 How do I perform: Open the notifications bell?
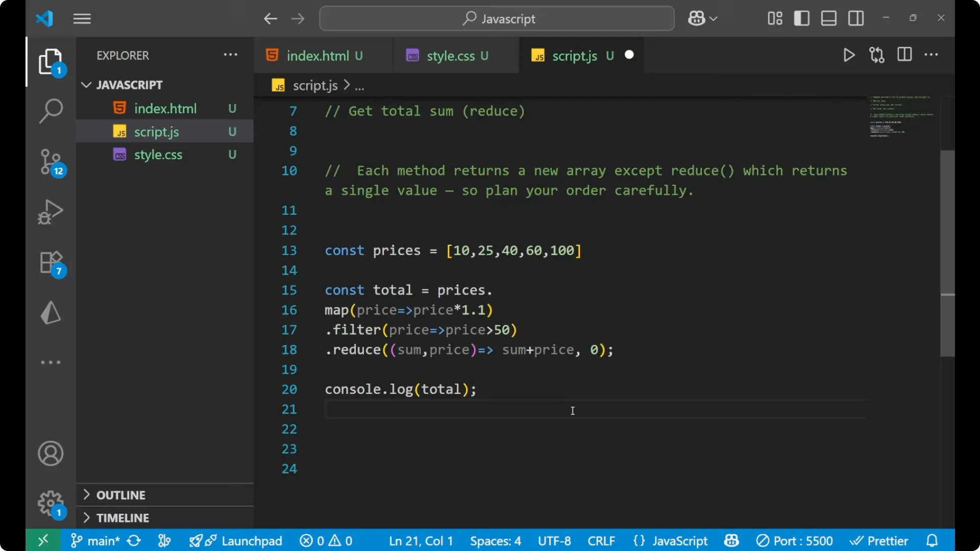[932, 540]
